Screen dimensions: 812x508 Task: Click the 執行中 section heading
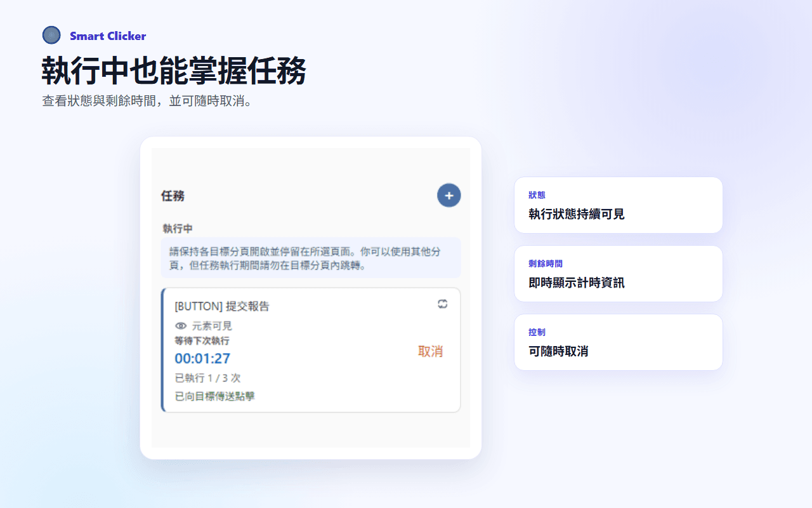[178, 229]
